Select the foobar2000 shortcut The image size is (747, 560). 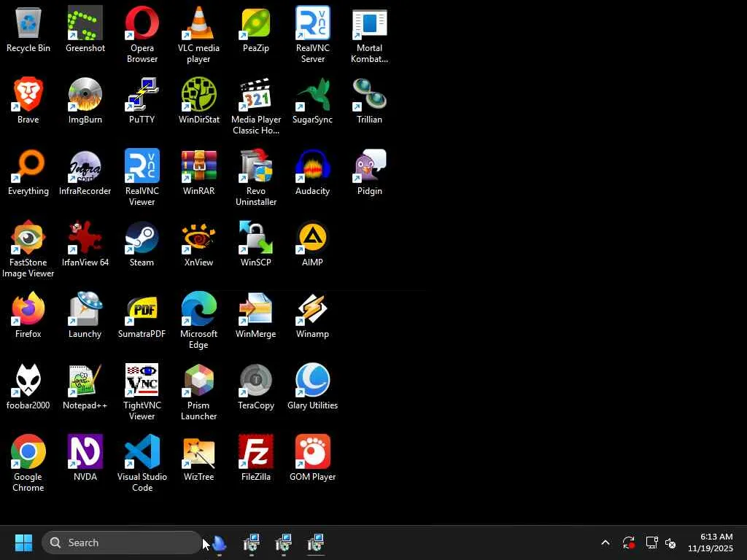pos(28,386)
